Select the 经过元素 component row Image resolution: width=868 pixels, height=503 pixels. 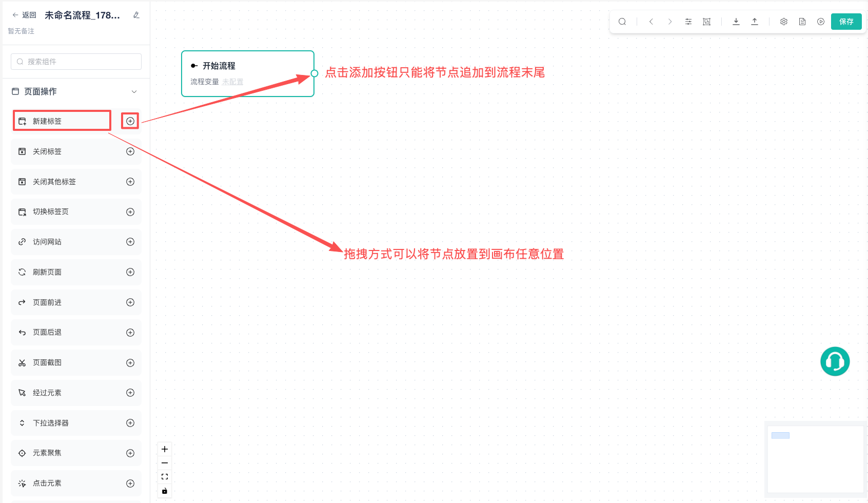pyautogui.click(x=76, y=393)
